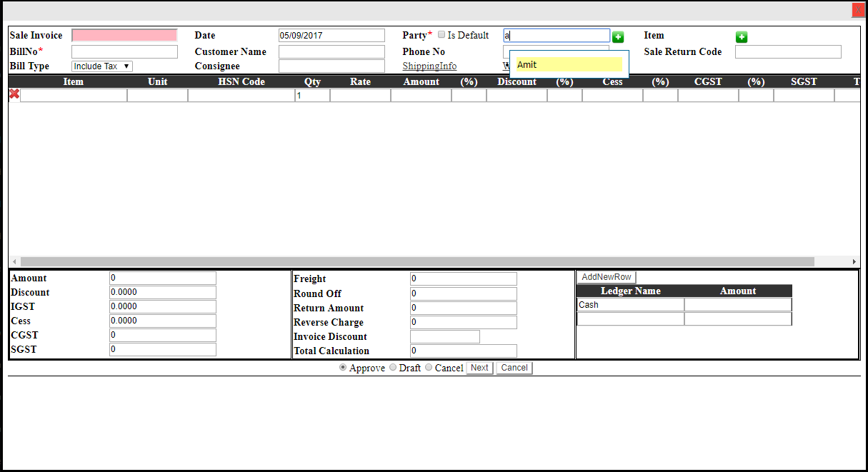Click green plus icon beside Party field

tap(618, 37)
